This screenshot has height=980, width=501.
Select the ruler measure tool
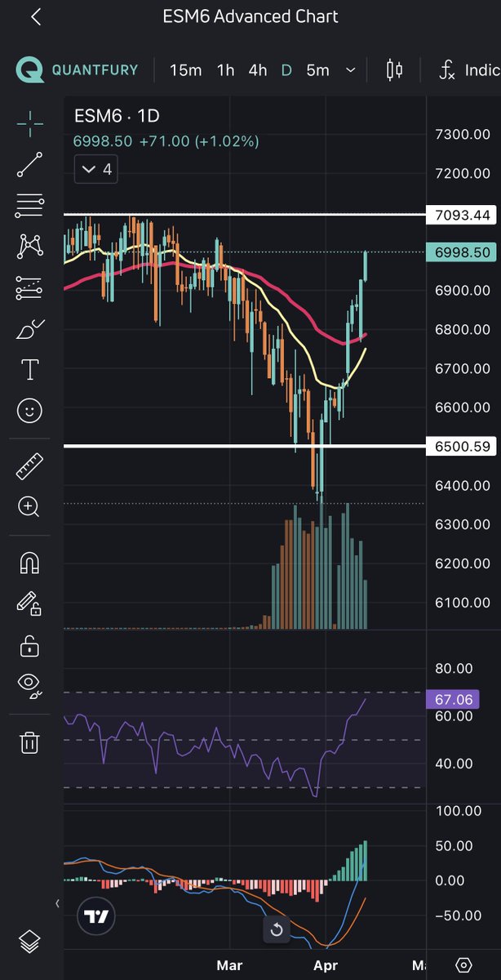point(29,467)
